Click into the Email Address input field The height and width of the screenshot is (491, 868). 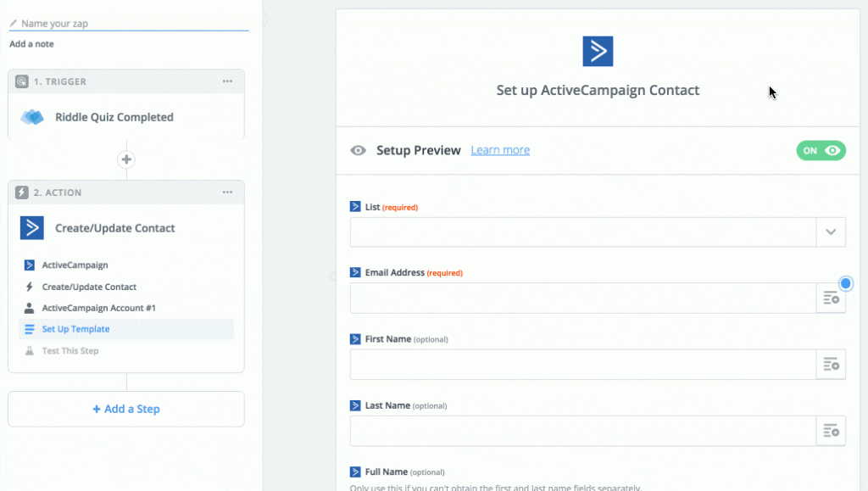coord(583,299)
